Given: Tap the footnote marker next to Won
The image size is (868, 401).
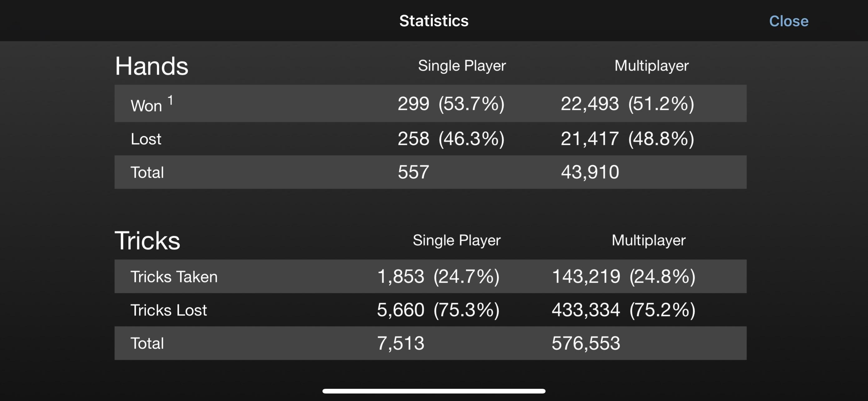Looking at the screenshot, I should (x=171, y=99).
